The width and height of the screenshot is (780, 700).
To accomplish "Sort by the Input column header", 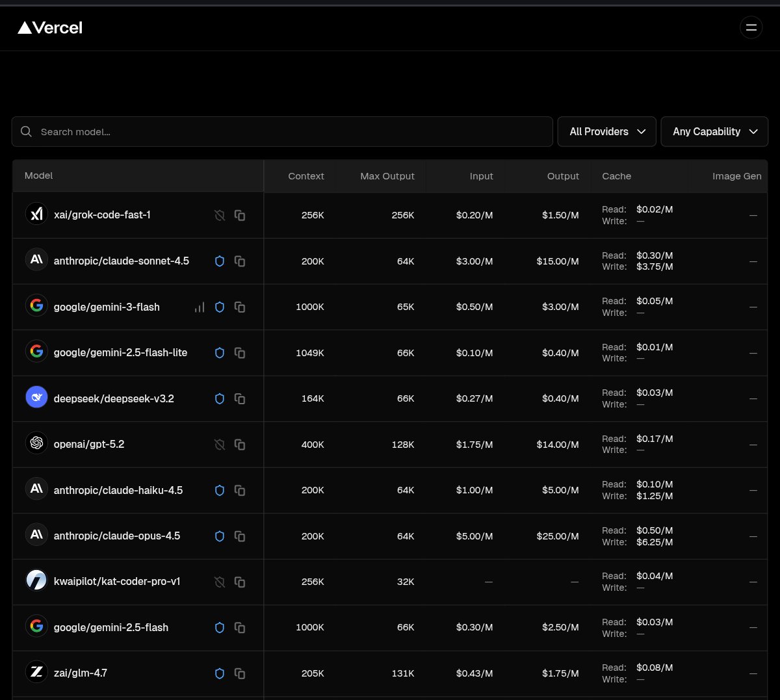I will [482, 176].
